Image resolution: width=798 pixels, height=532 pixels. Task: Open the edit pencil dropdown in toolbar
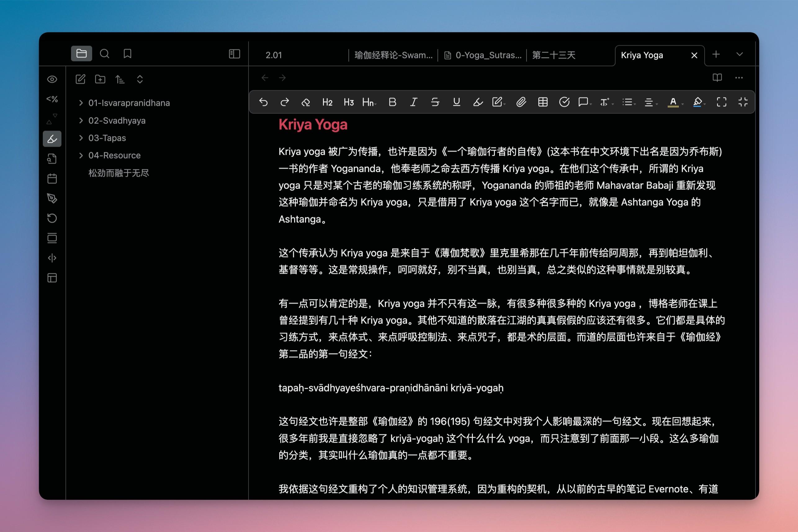coord(498,102)
